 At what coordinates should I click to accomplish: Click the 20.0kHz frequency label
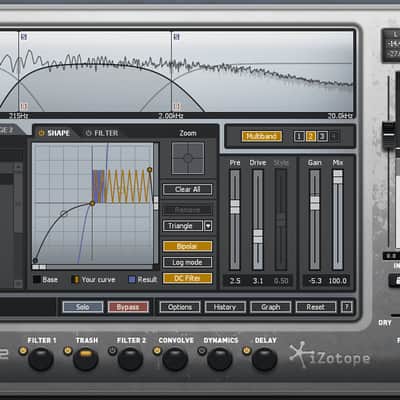(x=340, y=116)
